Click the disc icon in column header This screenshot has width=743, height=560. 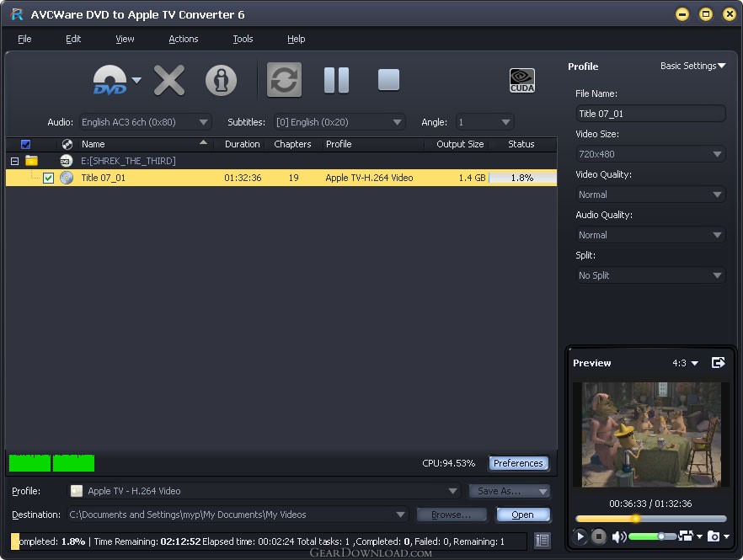coord(67,144)
